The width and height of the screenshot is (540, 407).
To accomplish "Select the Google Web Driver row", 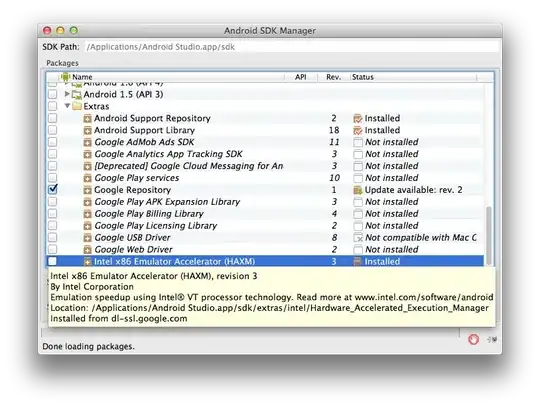I will 265,250.
